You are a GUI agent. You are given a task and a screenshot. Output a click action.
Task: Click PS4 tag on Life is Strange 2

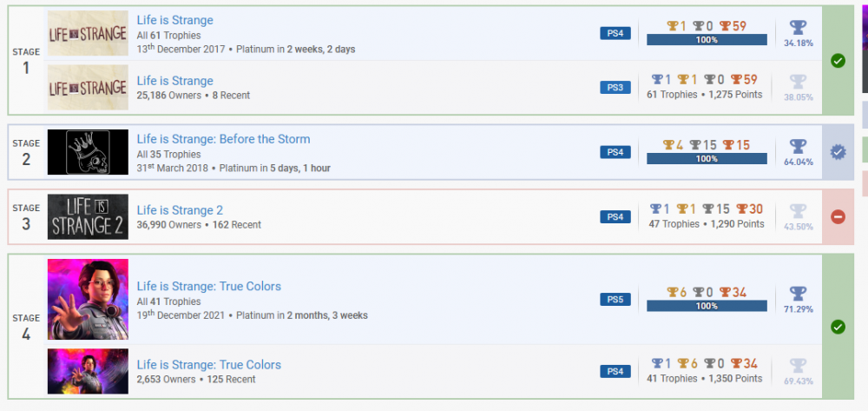coord(615,216)
